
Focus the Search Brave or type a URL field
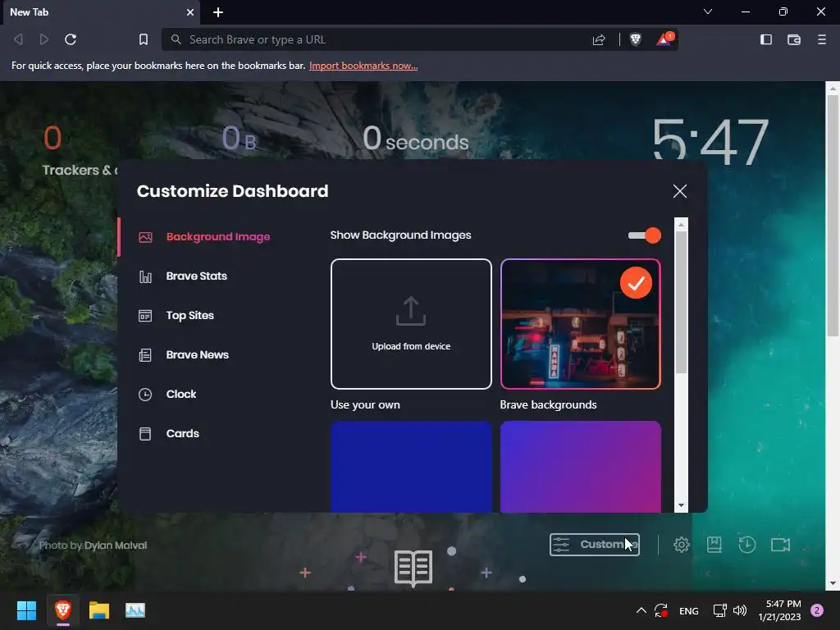375,39
